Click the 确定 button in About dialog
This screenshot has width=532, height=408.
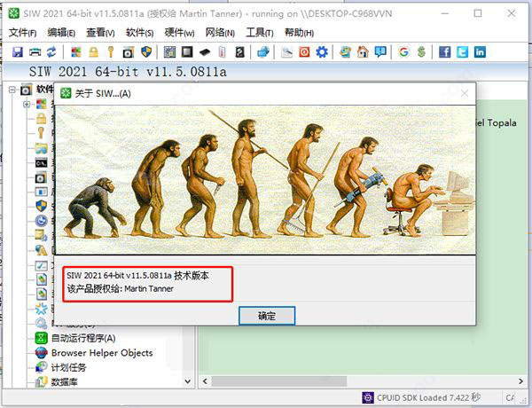click(x=267, y=316)
